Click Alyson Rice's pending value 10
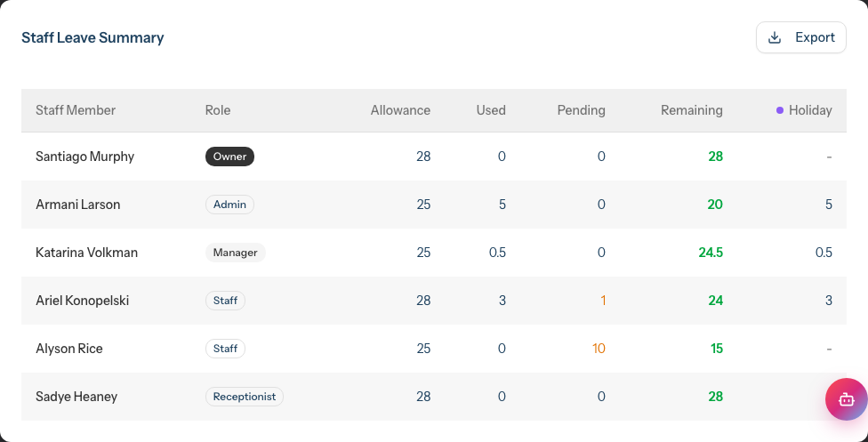868x442 pixels. click(599, 349)
